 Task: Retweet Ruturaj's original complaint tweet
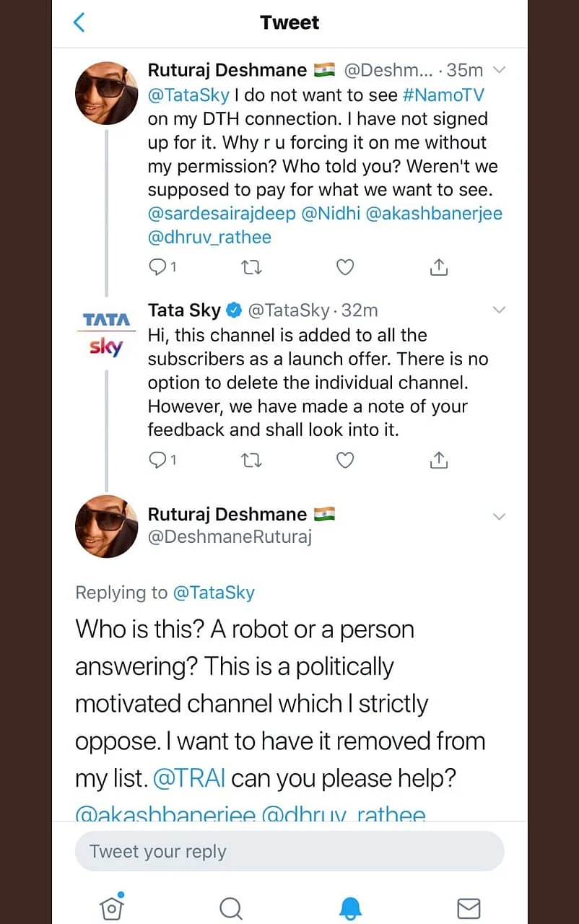[251, 267]
